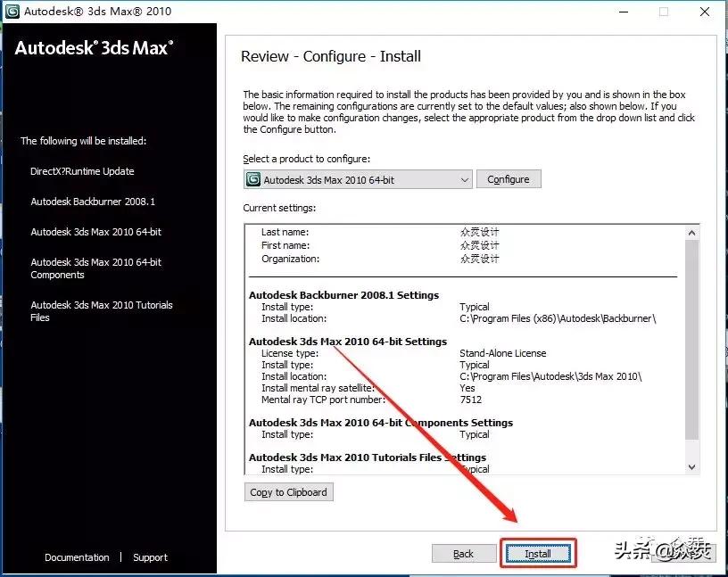Click the Configure button

509,179
